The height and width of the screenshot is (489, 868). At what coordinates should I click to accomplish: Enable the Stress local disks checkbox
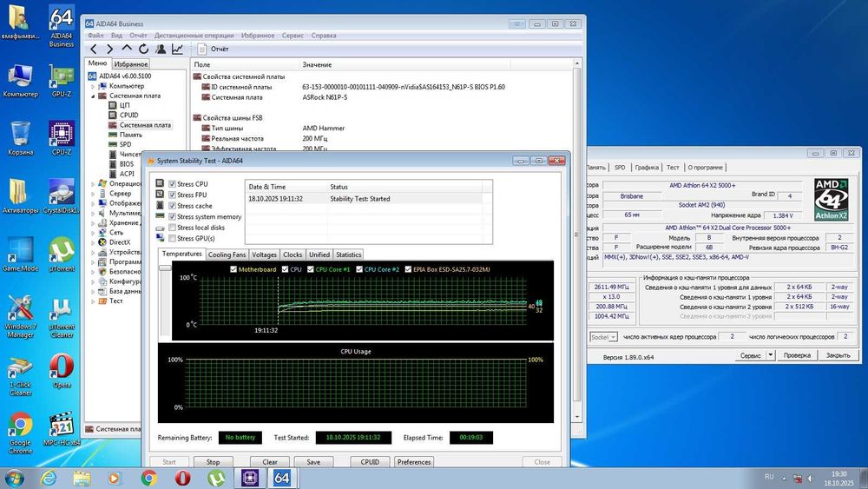[x=173, y=227]
